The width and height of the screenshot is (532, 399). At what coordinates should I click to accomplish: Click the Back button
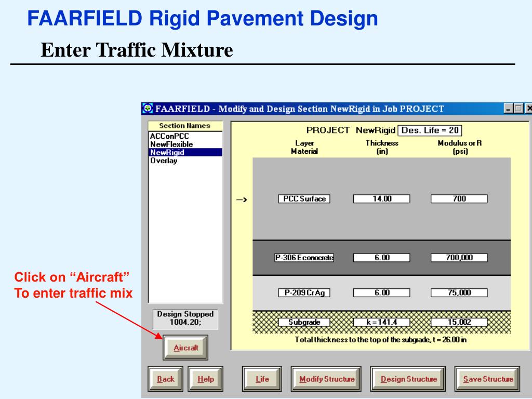tap(166, 379)
